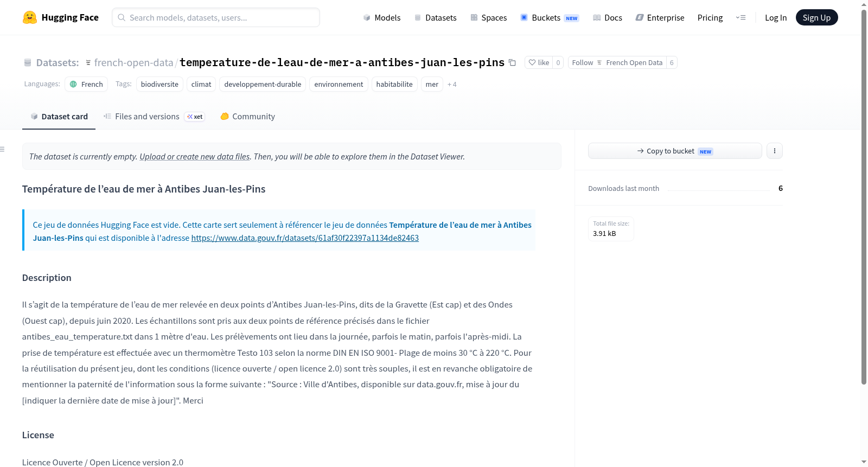Open the data.gouv.fr dataset URL link
This screenshot has height=467, width=868.
pyautogui.click(x=305, y=238)
